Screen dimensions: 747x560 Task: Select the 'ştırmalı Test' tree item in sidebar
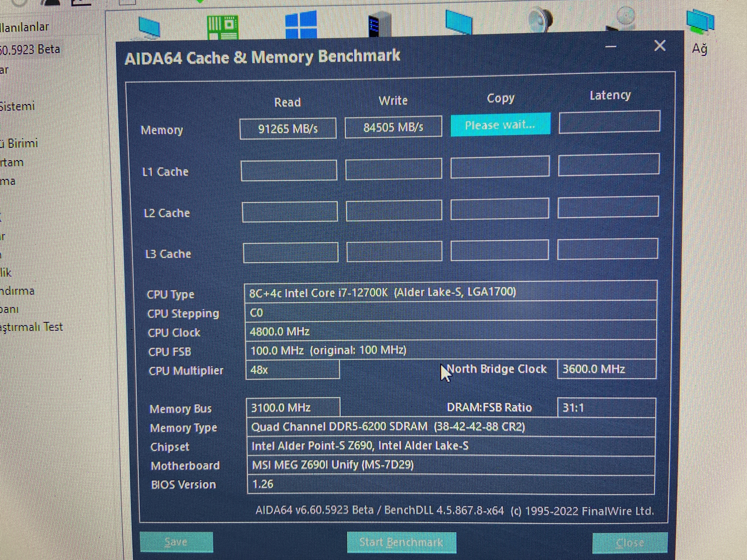[x=31, y=327]
